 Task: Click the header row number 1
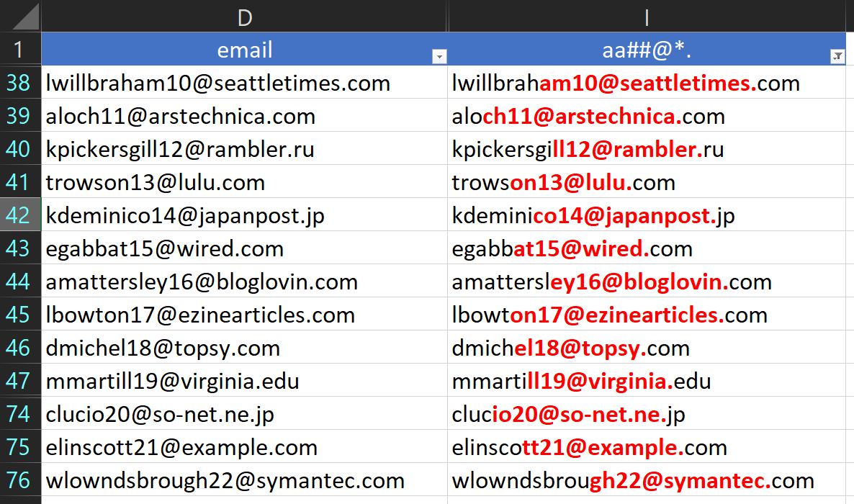(18, 50)
